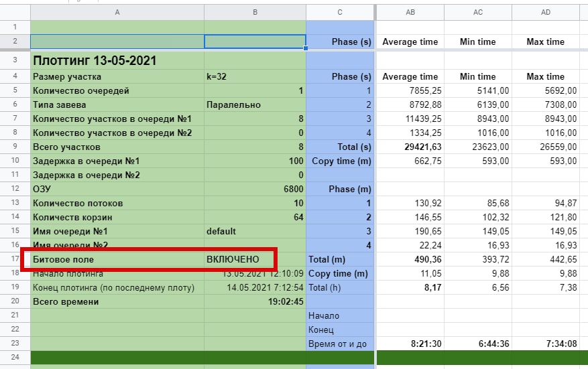This screenshot has width=588, height=369.
Task: Click cell 'Время от и до'
Action: [x=340, y=344]
